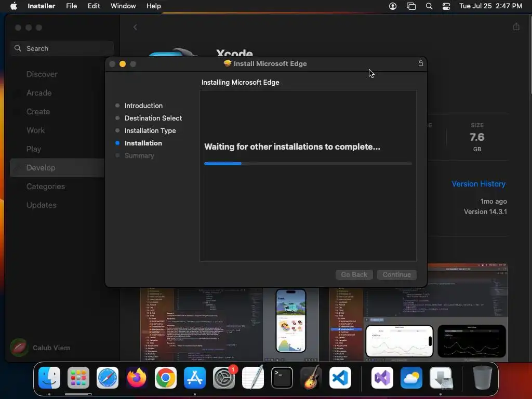The image size is (532, 399).
Task: Open the Installer menu
Action: point(41,6)
